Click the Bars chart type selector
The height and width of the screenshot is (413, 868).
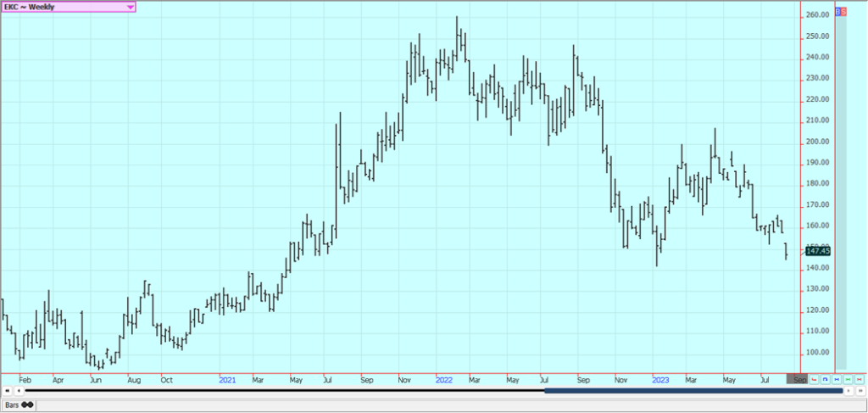(19, 405)
